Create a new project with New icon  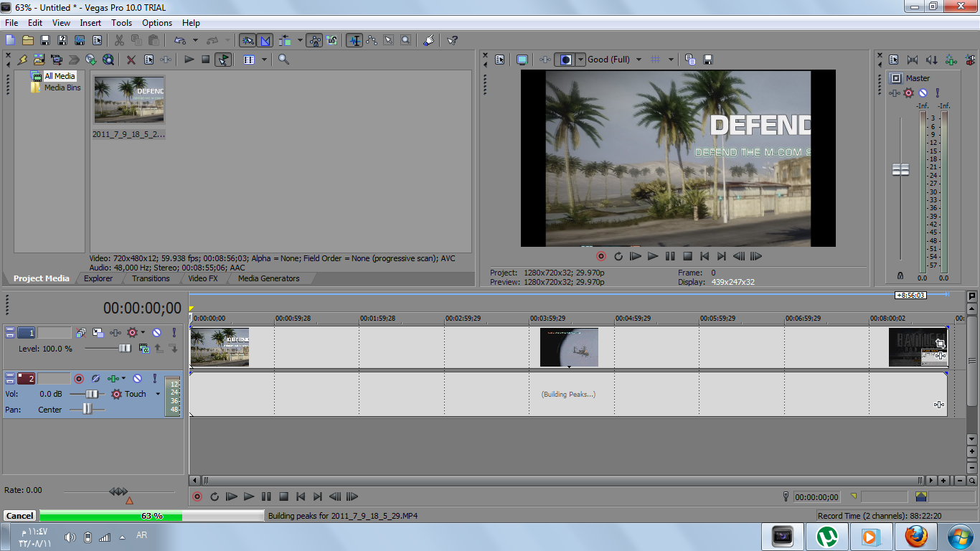pos(11,40)
